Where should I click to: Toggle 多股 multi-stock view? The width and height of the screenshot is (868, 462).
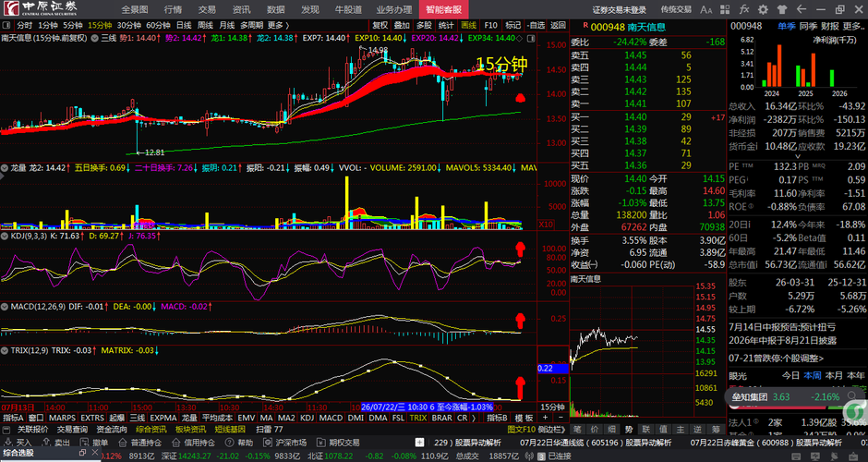[x=424, y=26]
